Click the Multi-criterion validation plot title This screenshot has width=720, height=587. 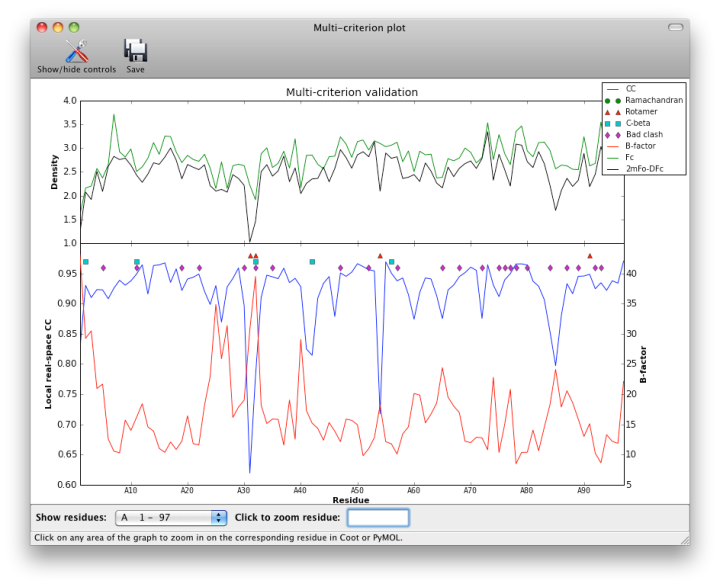point(352,92)
